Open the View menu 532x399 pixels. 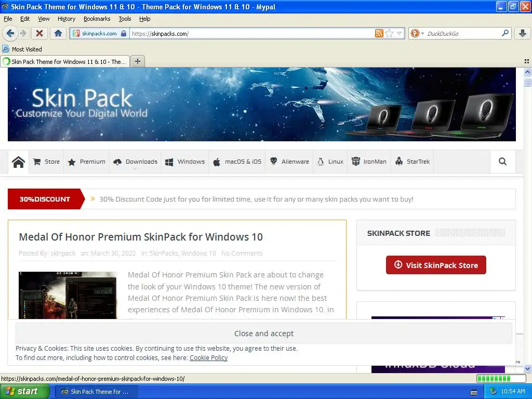[x=44, y=19]
